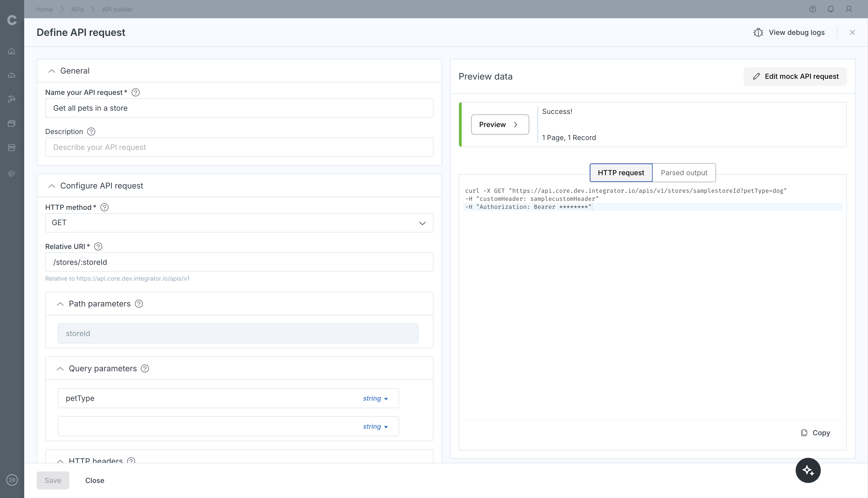Open the graduation cap learning icon
This screenshot has width=868, height=498.
click(x=12, y=174)
